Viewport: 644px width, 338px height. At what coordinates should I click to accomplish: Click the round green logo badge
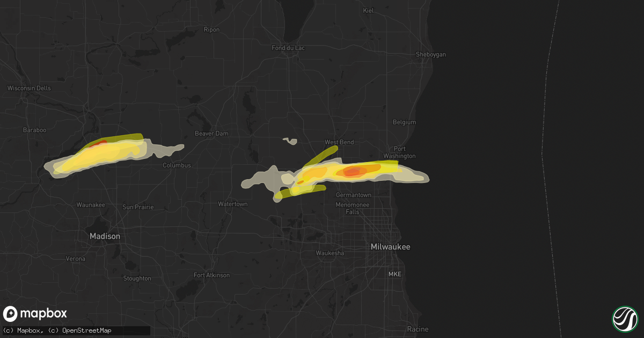coord(625,319)
